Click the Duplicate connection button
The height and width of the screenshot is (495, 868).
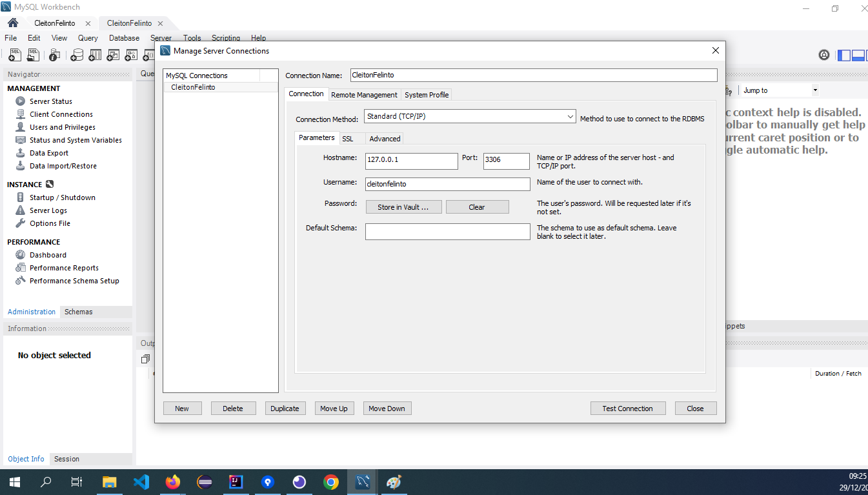(x=285, y=409)
